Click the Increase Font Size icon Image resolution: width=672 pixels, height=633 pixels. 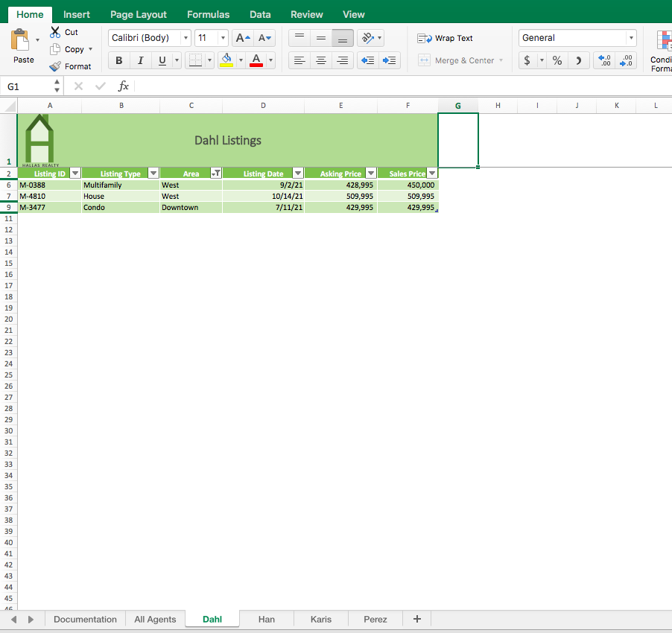coord(239,37)
